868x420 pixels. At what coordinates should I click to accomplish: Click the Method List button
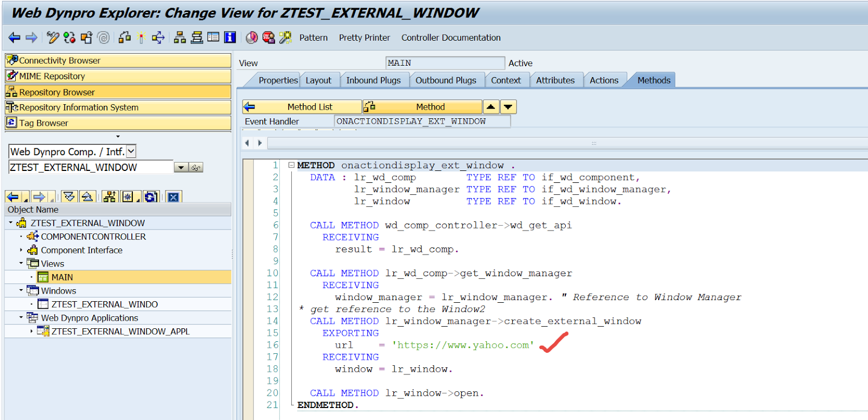pos(302,107)
